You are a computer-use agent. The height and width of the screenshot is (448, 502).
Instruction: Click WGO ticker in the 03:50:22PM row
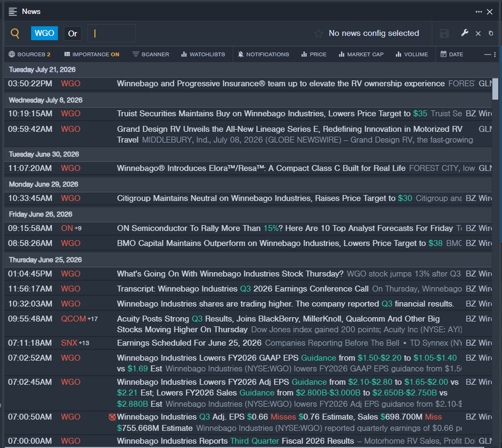pyautogui.click(x=70, y=84)
